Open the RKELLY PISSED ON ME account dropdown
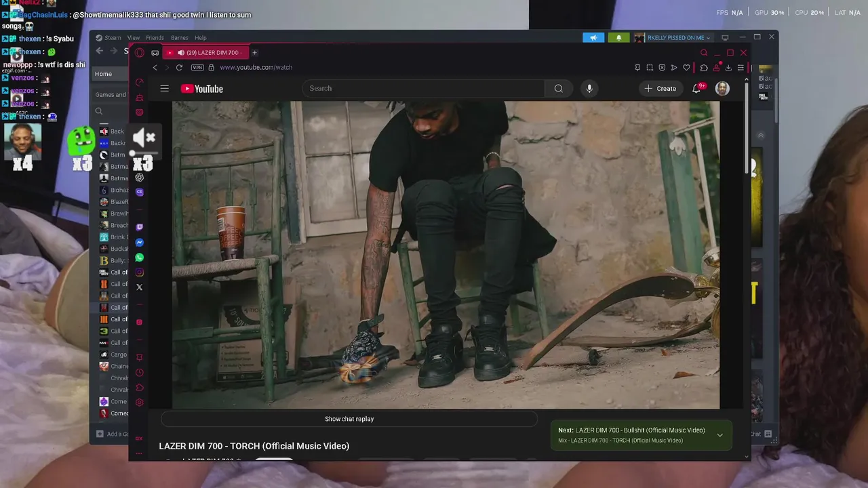868x488 pixels. [673, 38]
